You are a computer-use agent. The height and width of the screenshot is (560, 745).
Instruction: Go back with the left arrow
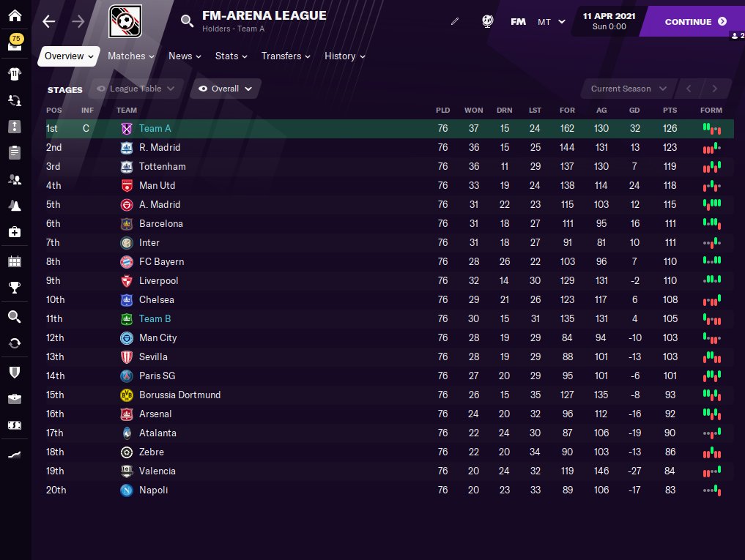(49, 21)
